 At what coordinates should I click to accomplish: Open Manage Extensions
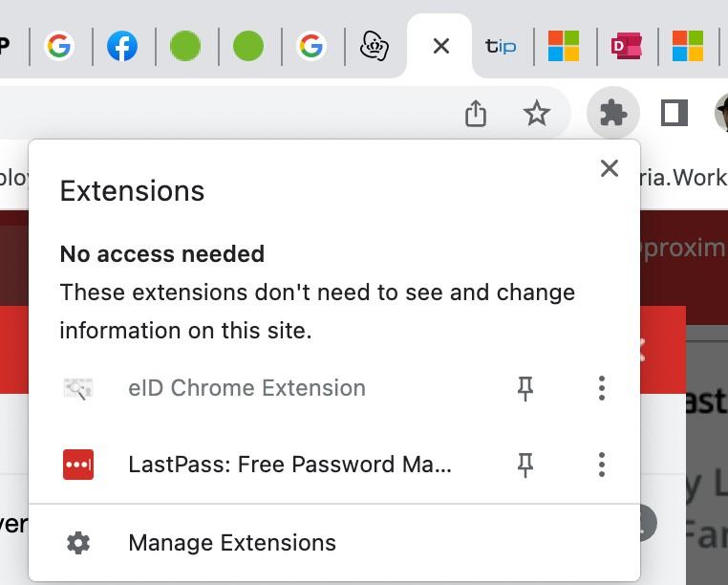tap(232, 543)
